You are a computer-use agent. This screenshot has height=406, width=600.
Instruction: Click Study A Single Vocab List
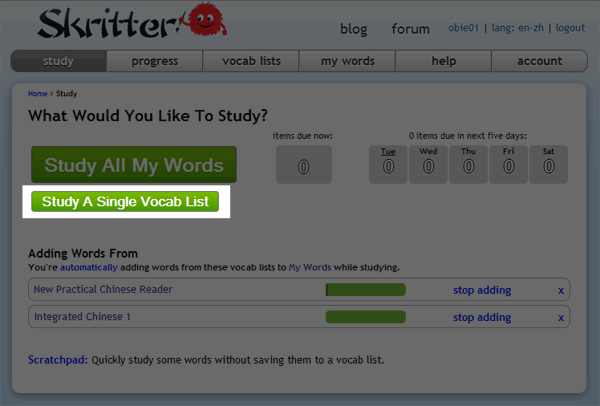click(125, 202)
